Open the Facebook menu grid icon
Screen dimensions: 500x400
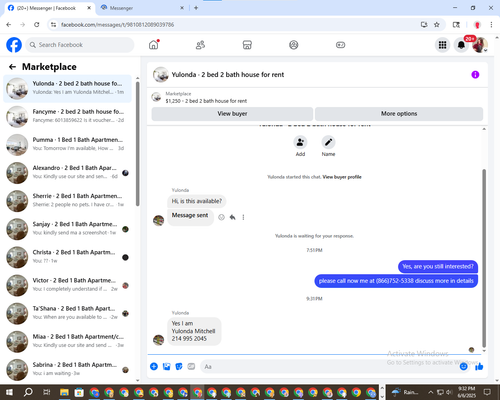[442, 45]
